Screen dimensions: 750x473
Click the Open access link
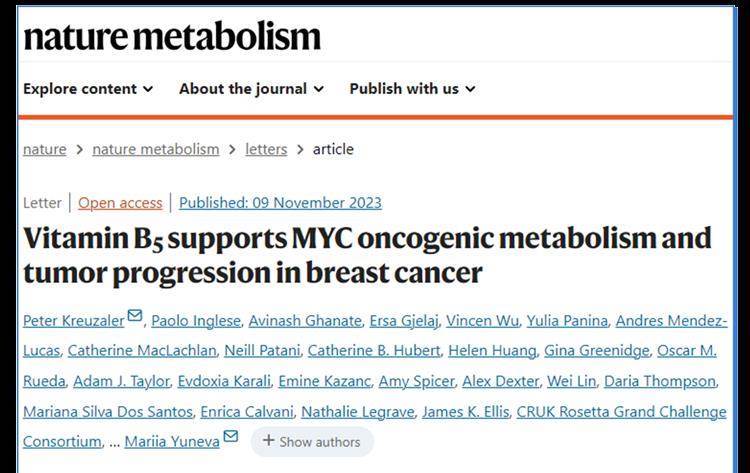point(120,203)
